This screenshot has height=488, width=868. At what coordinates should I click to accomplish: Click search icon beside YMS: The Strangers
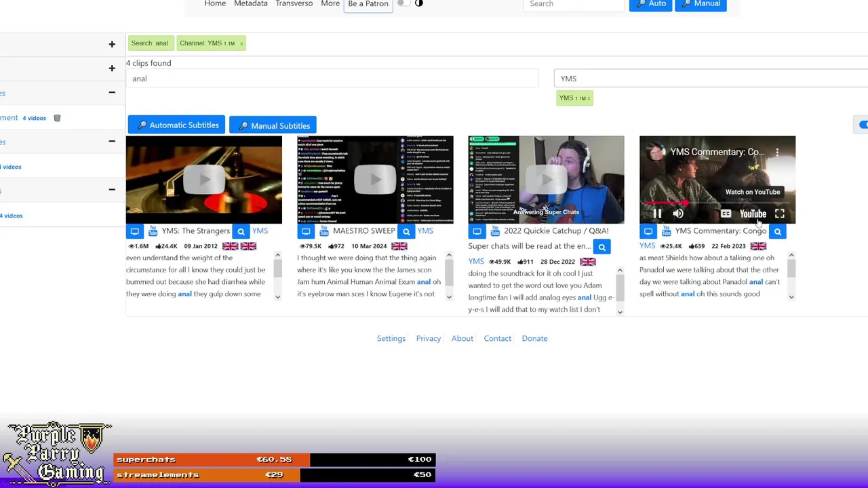(241, 231)
